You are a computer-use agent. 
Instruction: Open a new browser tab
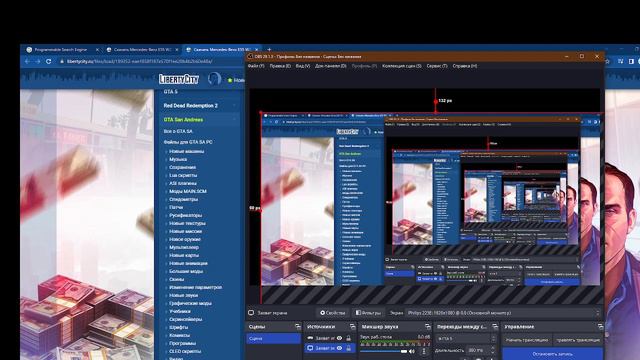269,49
